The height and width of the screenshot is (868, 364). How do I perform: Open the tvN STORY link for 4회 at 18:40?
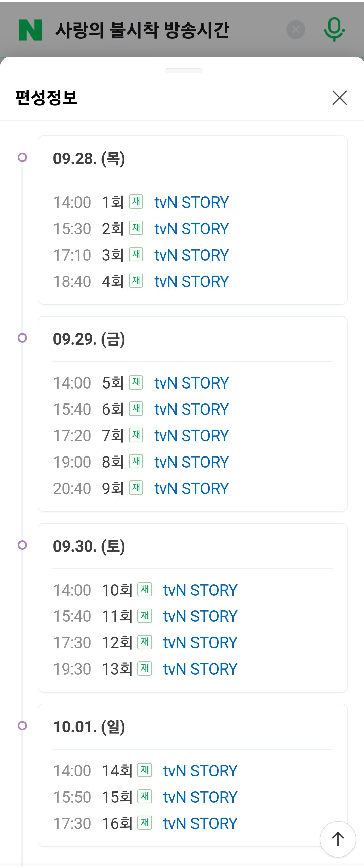click(x=191, y=281)
